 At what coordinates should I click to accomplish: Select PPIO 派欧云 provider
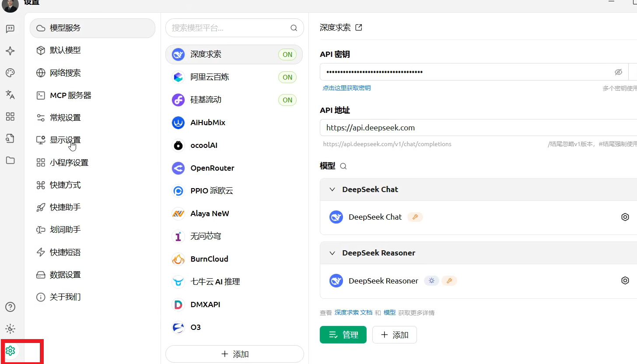[x=234, y=191]
